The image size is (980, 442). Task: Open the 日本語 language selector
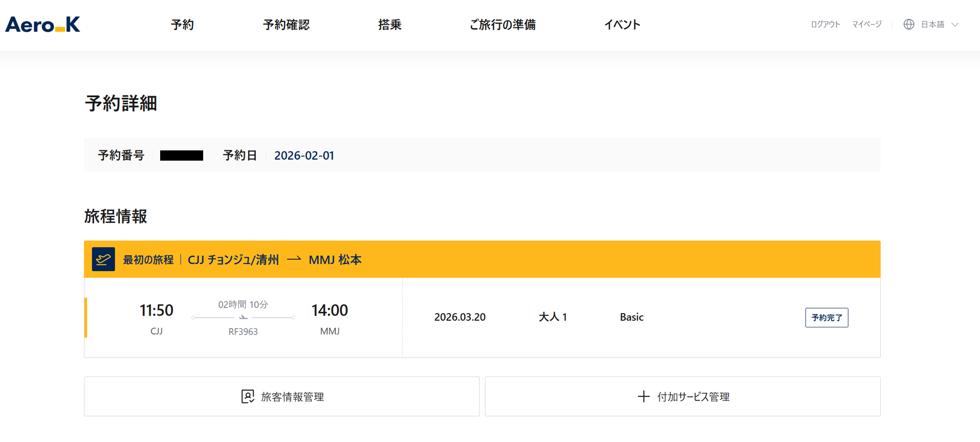click(932, 25)
